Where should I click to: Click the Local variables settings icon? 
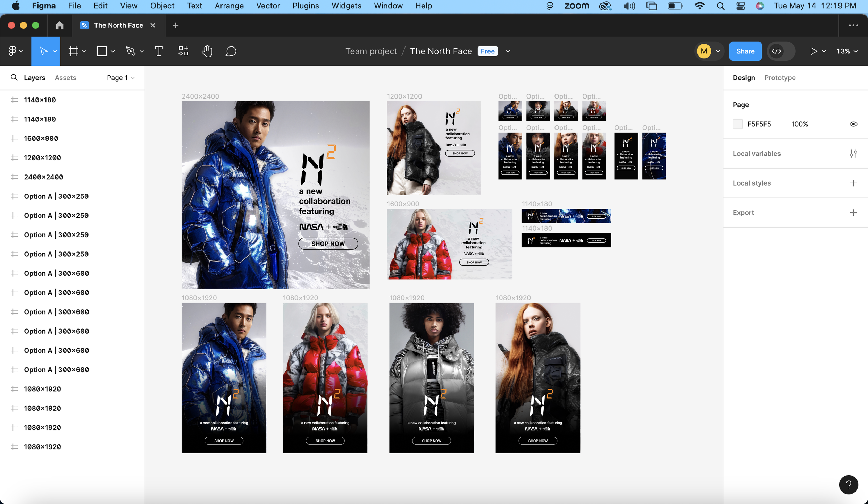coord(853,154)
